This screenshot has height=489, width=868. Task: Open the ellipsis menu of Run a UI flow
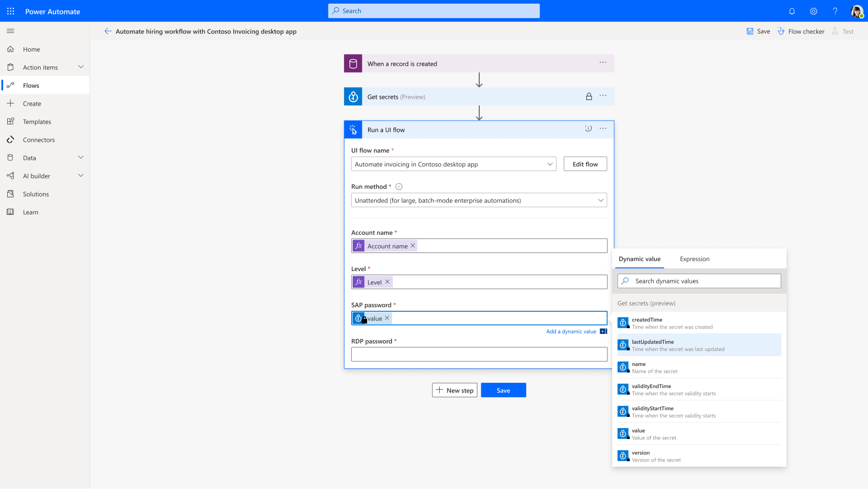click(x=603, y=128)
